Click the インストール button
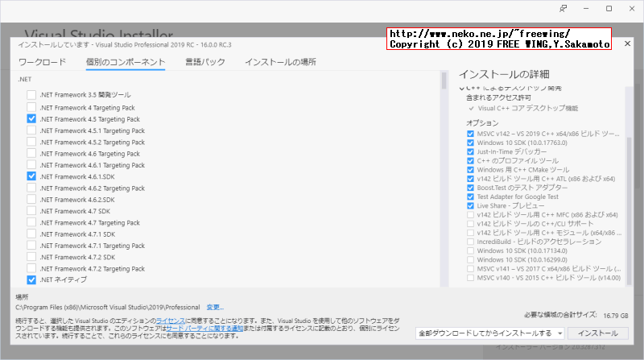 [x=598, y=333]
